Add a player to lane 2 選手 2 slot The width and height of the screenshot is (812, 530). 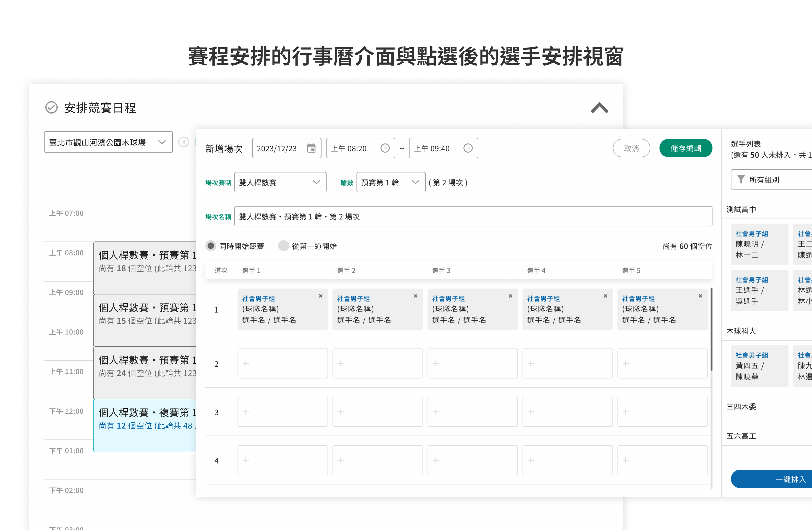pos(377,363)
